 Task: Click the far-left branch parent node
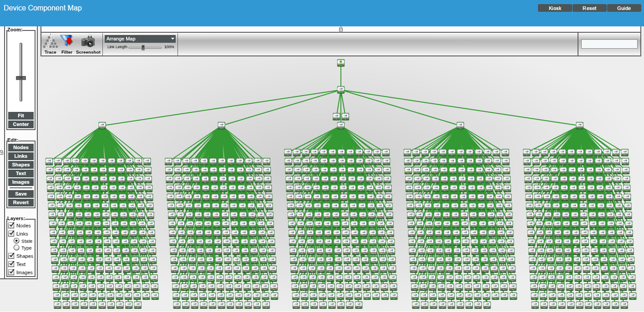tap(102, 125)
